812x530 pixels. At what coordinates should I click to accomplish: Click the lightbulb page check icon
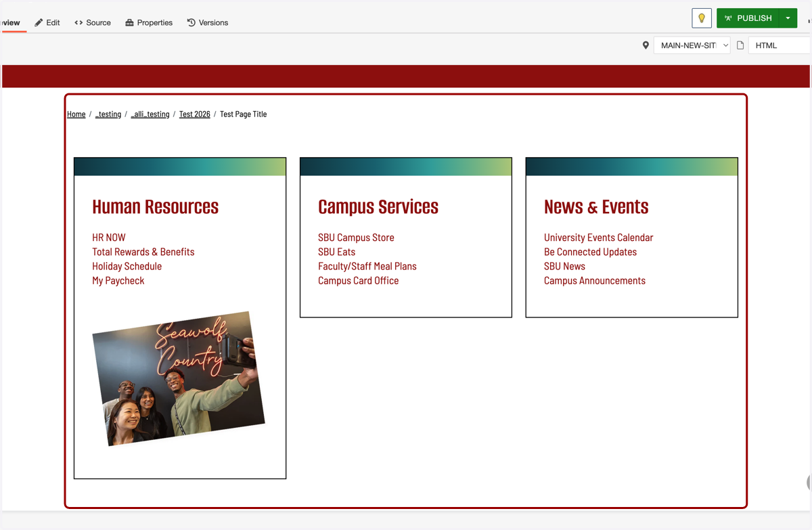[x=702, y=18]
